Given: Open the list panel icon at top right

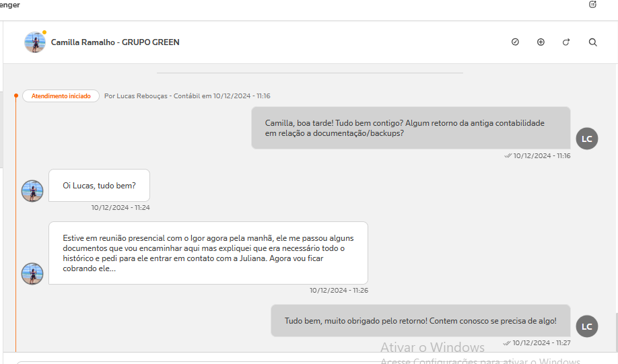Looking at the screenshot, I should (x=592, y=4).
